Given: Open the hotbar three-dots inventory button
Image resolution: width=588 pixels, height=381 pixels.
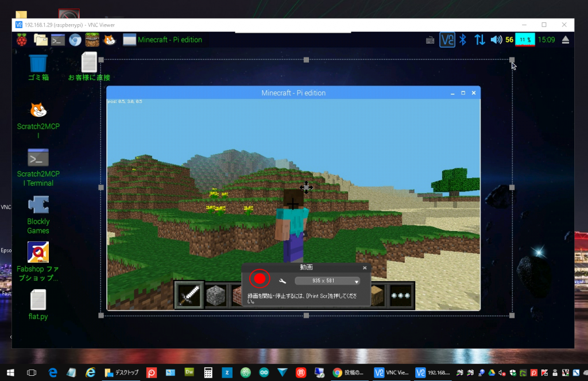Looking at the screenshot, I should 400,295.
